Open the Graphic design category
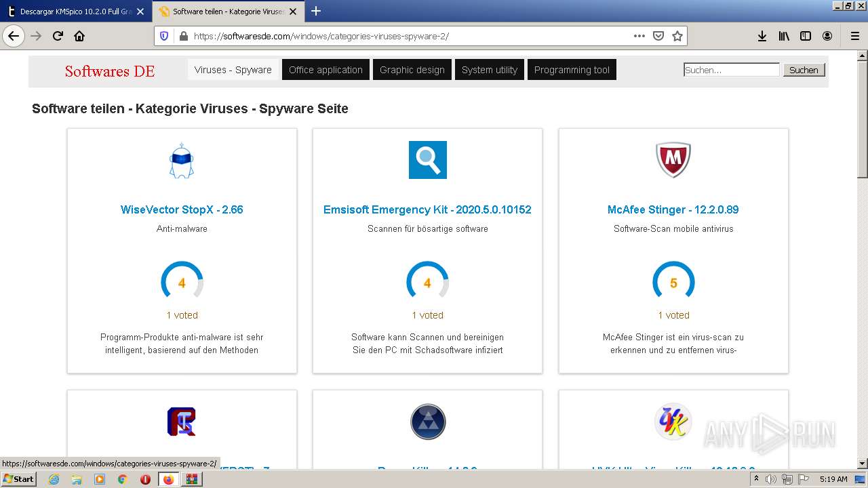This screenshot has height=488, width=868. pos(412,70)
